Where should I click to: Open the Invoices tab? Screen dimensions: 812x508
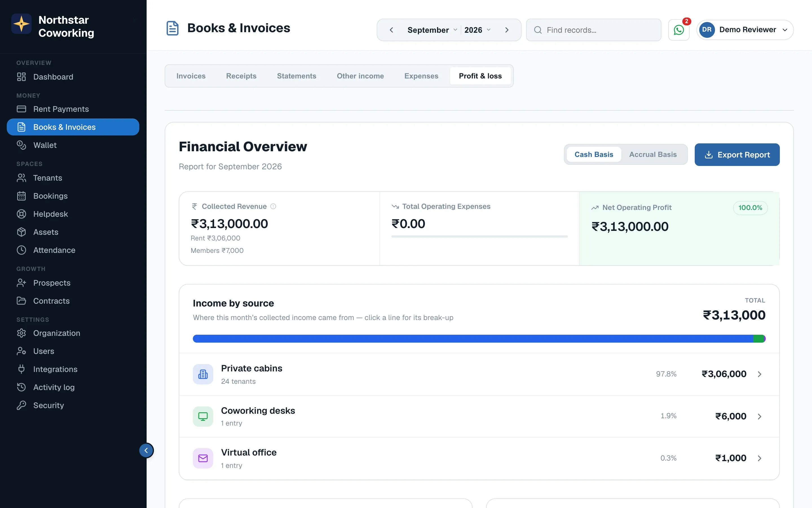pyautogui.click(x=191, y=76)
